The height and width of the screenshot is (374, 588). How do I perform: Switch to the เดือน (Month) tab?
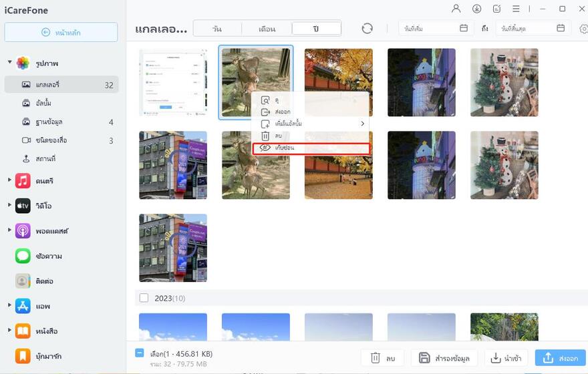(x=267, y=29)
